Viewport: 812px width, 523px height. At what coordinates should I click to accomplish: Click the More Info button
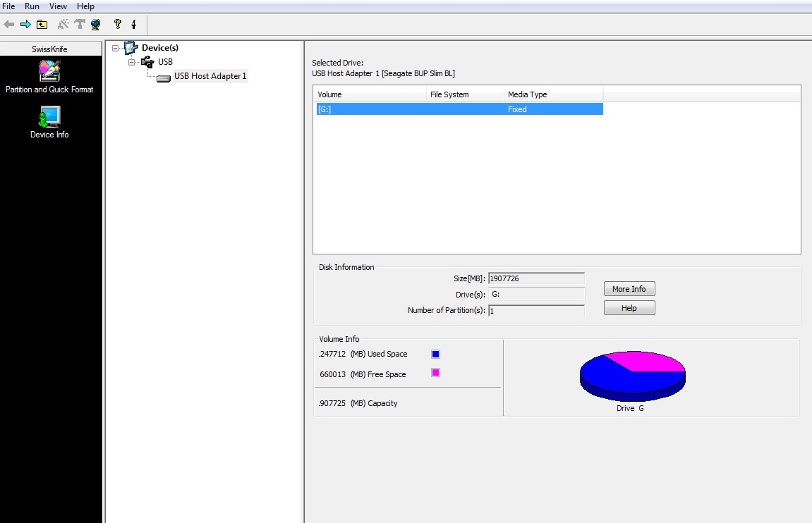tap(629, 289)
